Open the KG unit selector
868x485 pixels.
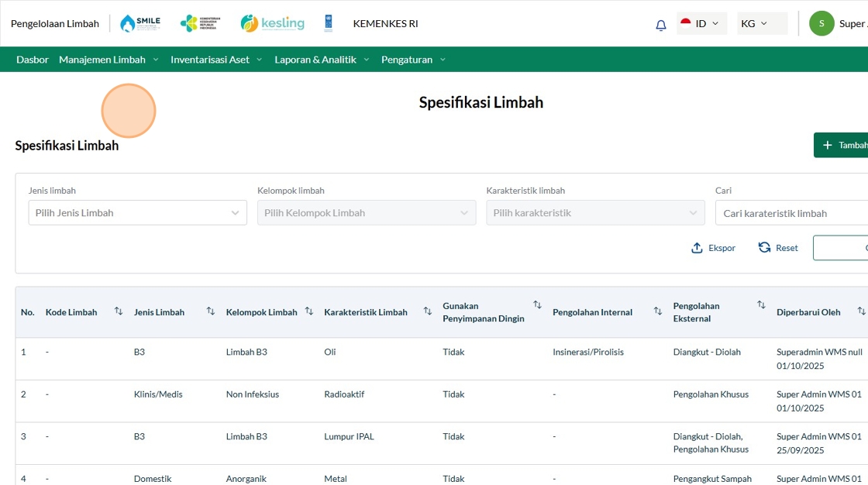coord(754,24)
